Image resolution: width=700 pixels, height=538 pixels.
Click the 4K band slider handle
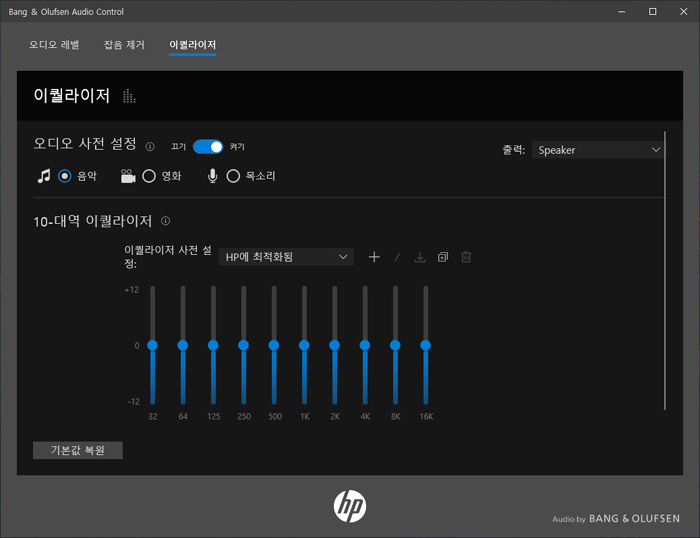coord(365,345)
